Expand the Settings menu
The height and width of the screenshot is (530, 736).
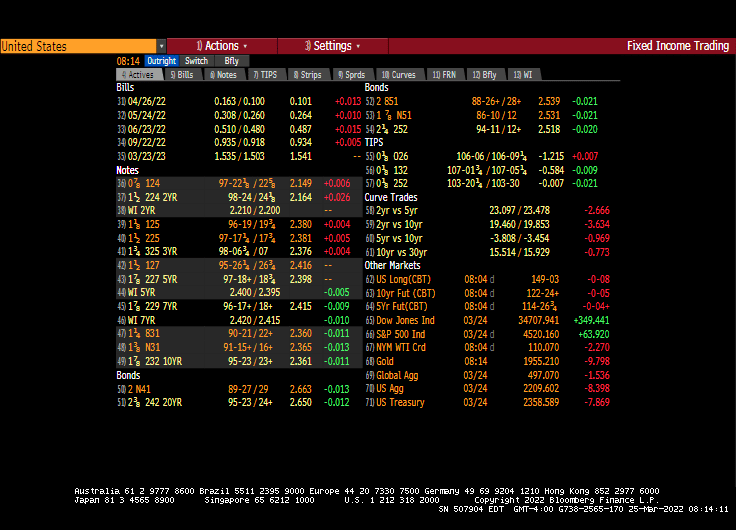333,46
